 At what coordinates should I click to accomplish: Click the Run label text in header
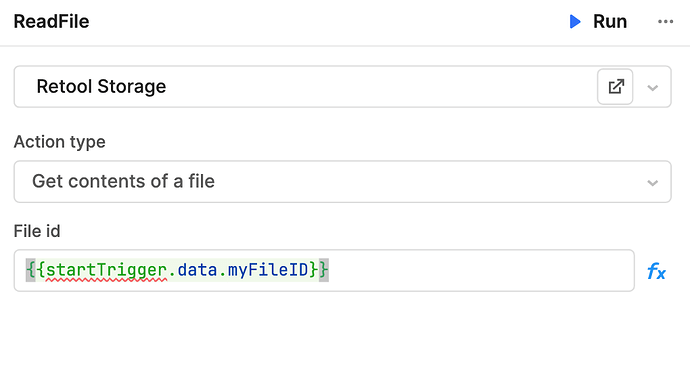tap(610, 22)
